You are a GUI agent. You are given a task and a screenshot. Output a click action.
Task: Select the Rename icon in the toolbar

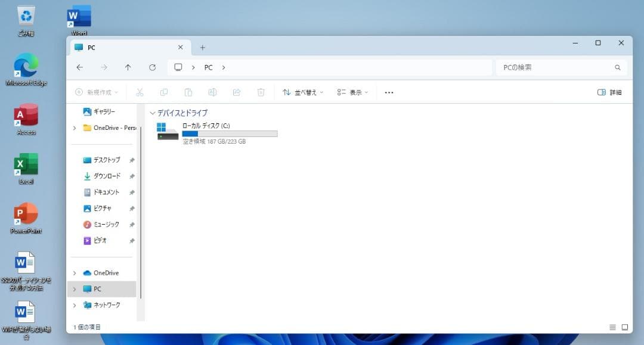pos(212,92)
